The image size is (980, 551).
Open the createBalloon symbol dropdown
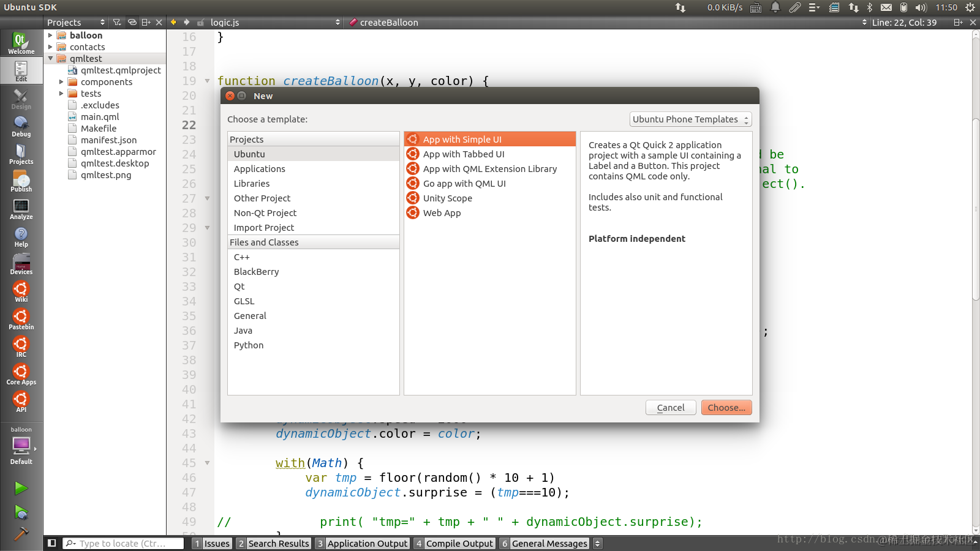[608, 22]
